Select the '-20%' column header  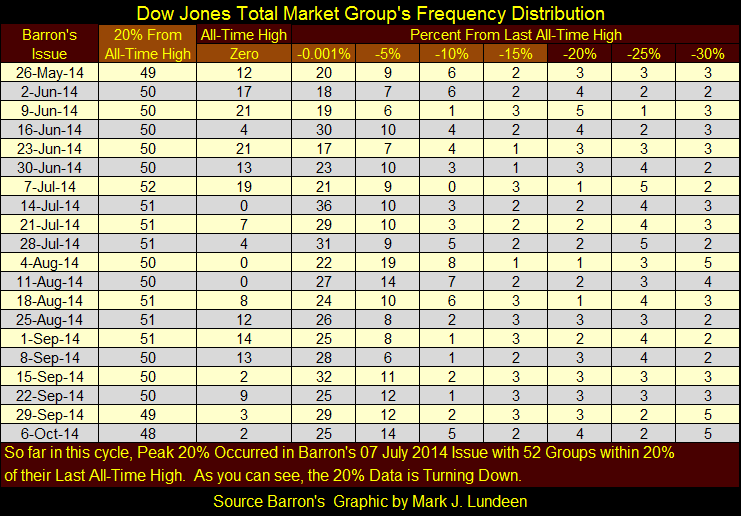pos(579,53)
